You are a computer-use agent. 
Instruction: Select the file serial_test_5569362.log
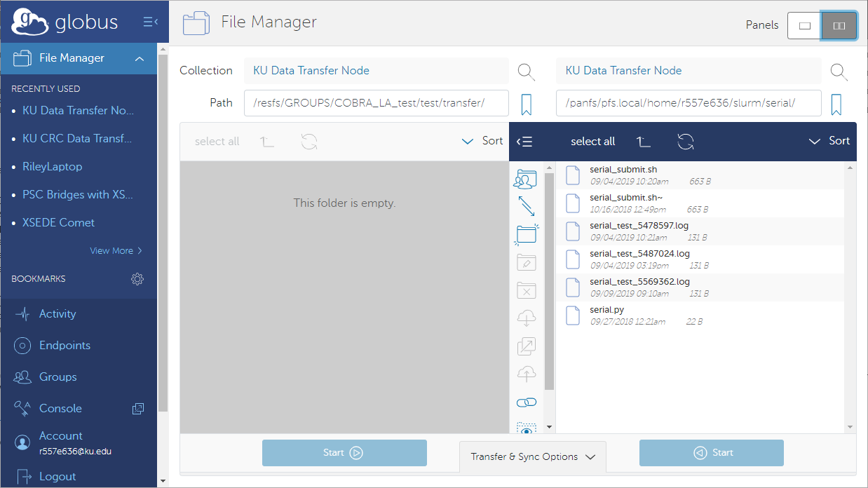point(701,287)
